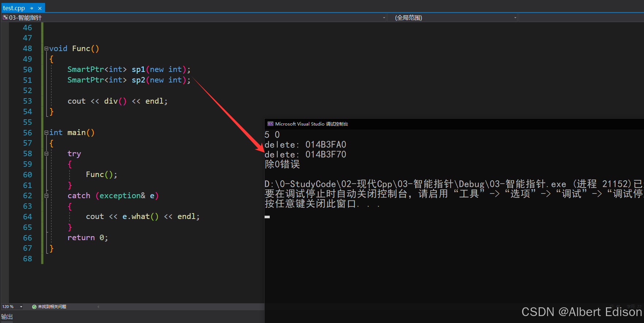
Task: Pin the test.cpp tab
Action: click(x=32, y=8)
